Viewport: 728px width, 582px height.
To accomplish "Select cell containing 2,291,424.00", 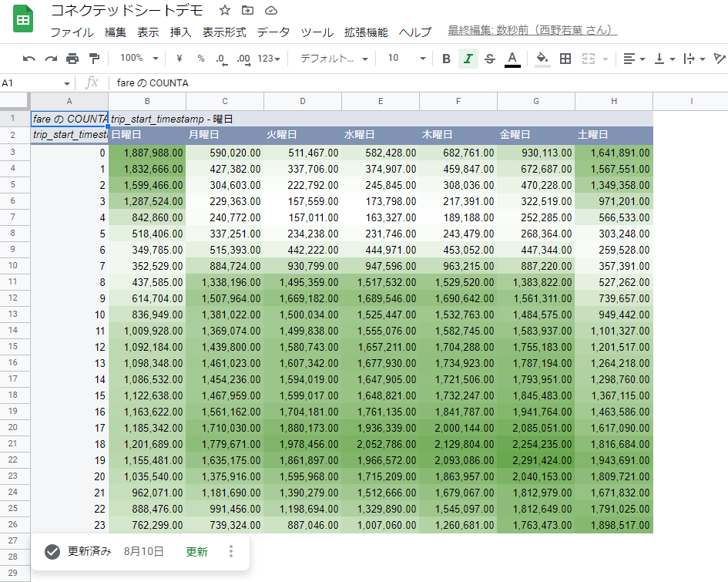I will (536, 460).
